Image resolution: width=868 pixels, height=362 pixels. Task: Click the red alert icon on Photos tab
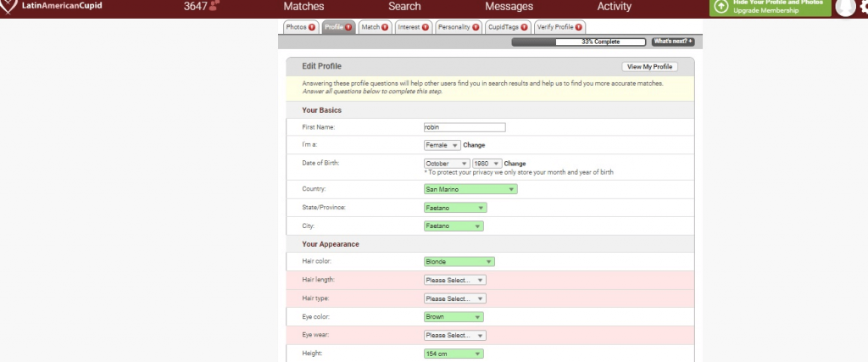pos(312,27)
